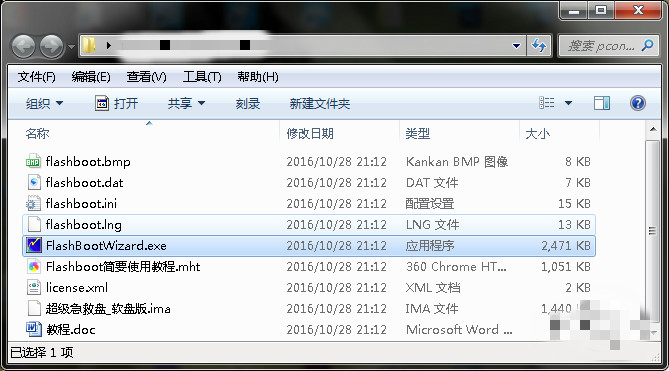
Task: Click the change view icon
Action: [x=547, y=103]
